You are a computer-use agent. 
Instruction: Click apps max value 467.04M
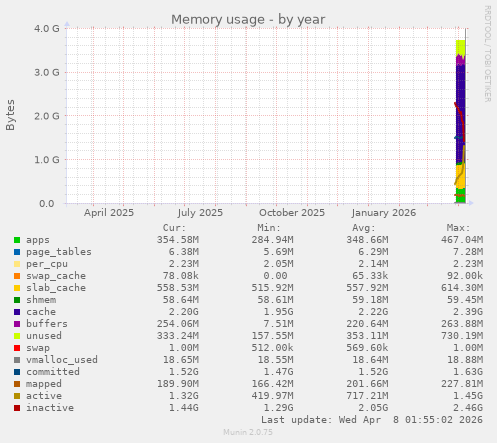point(462,240)
